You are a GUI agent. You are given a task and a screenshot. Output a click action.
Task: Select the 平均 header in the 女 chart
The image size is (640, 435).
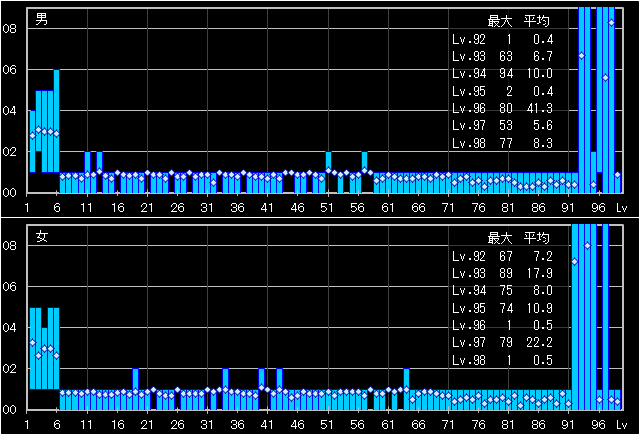[x=537, y=238]
